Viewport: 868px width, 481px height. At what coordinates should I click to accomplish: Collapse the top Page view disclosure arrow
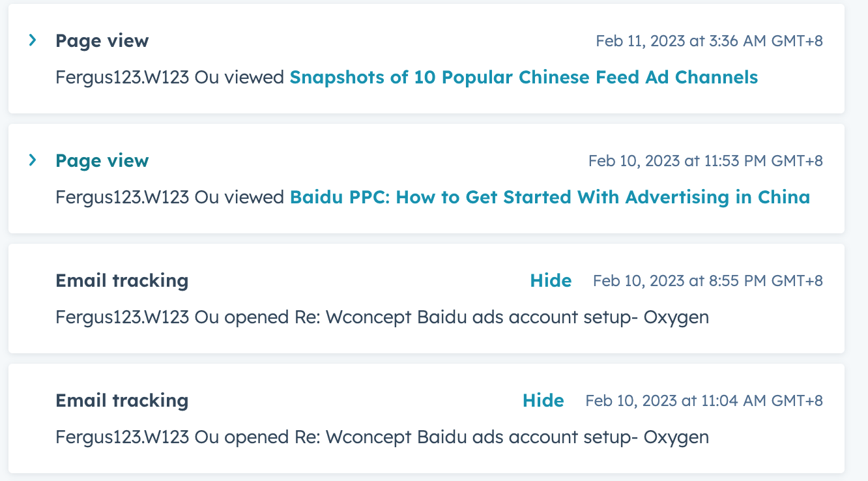click(x=32, y=40)
